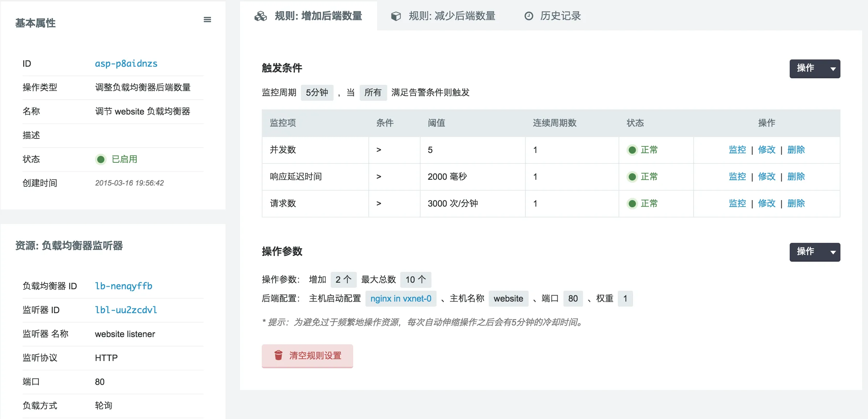
Task: Click the trash icon on 清空规则设置
Action: 278,355
